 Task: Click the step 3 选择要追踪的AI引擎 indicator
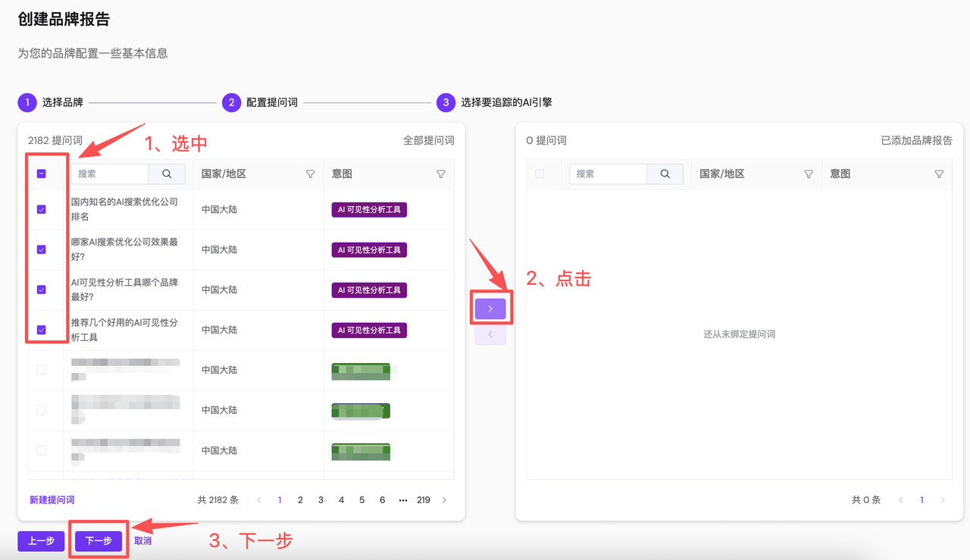pos(447,102)
